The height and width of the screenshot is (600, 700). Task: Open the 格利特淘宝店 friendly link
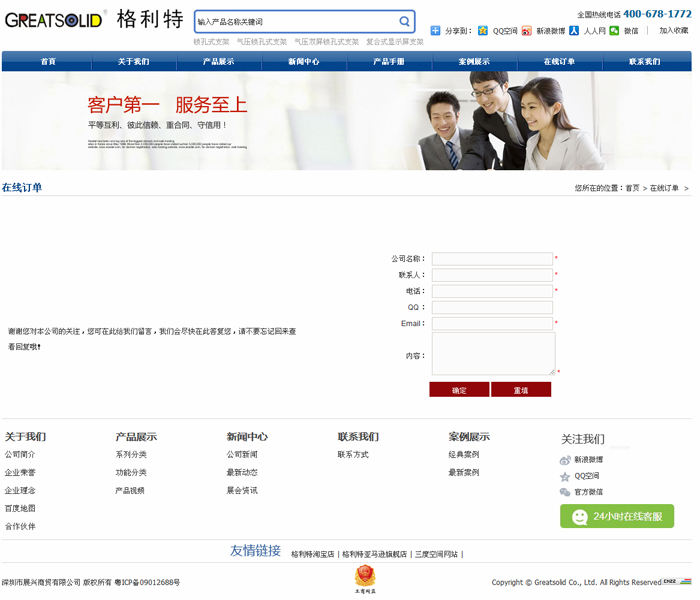[312, 554]
